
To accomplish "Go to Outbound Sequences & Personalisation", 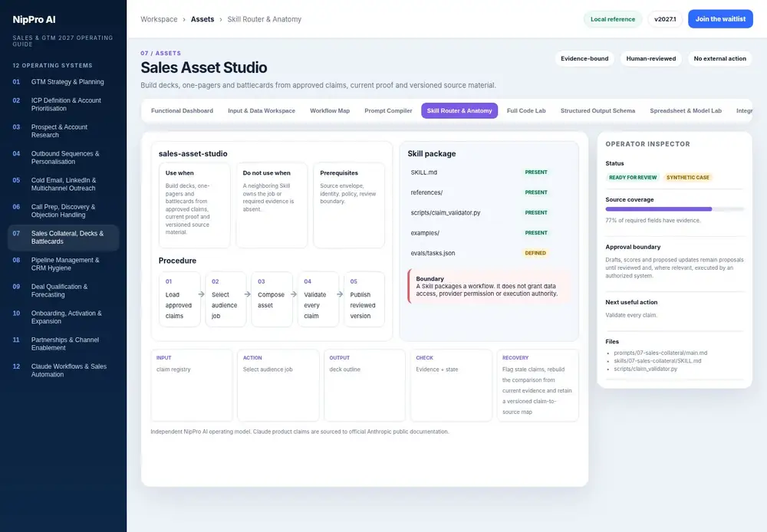I will pos(63,157).
